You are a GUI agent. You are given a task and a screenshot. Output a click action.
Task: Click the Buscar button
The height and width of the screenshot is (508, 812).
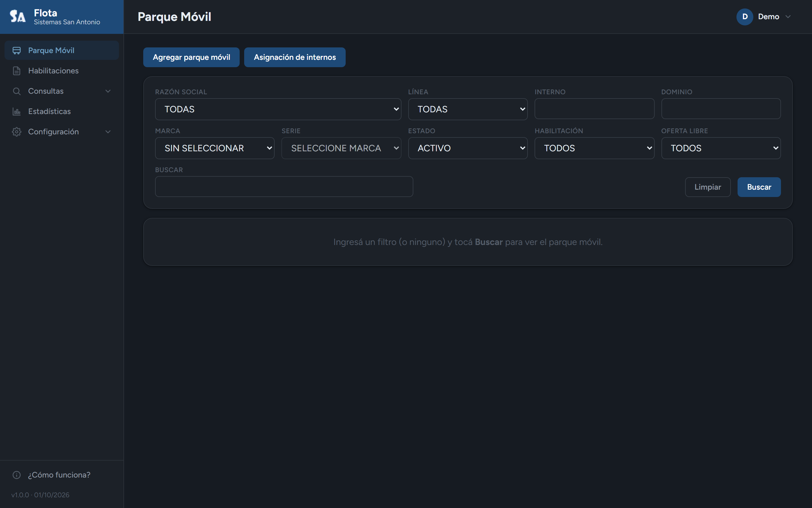click(759, 187)
